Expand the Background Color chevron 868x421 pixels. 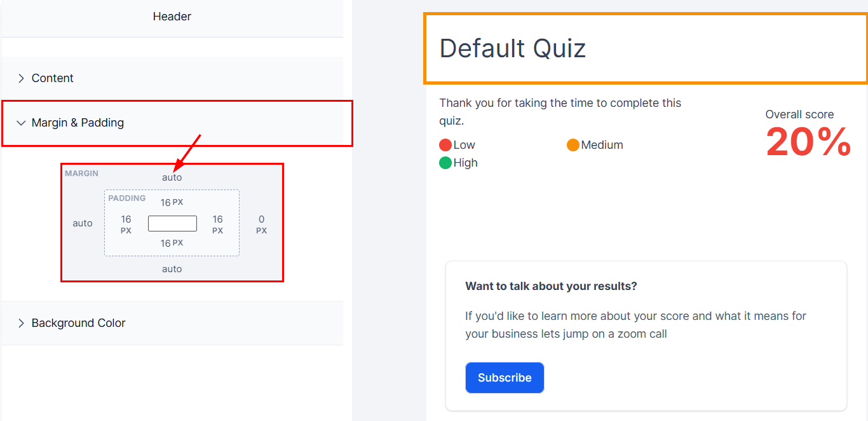pyautogui.click(x=21, y=323)
